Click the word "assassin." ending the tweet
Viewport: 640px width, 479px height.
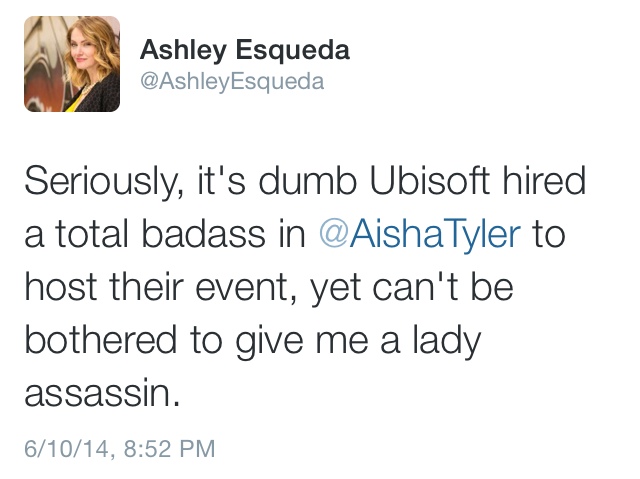(x=100, y=394)
